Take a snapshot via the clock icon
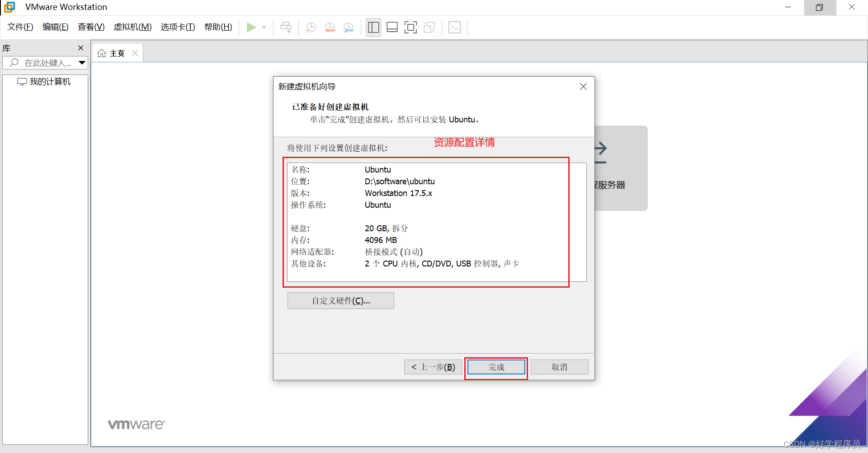 [311, 28]
